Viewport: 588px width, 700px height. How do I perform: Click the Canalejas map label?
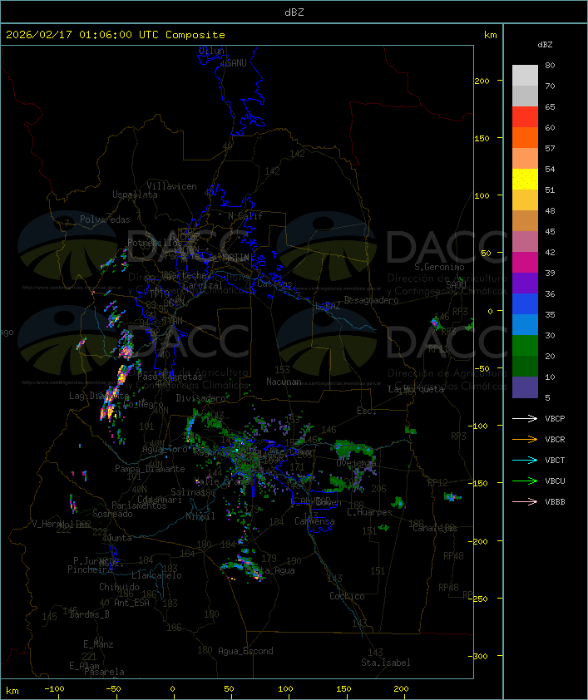point(435,528)
